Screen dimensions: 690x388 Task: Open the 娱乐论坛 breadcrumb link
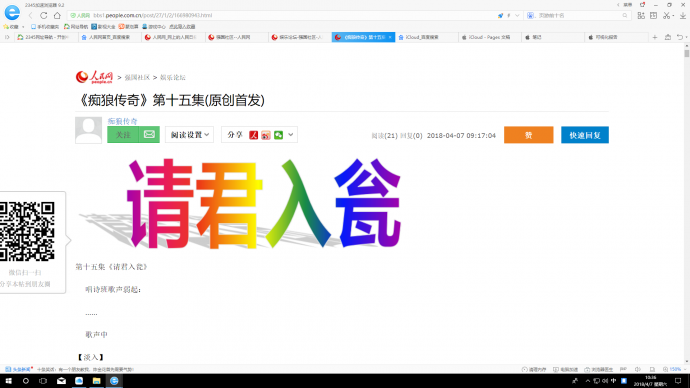(x=172, y=77)
